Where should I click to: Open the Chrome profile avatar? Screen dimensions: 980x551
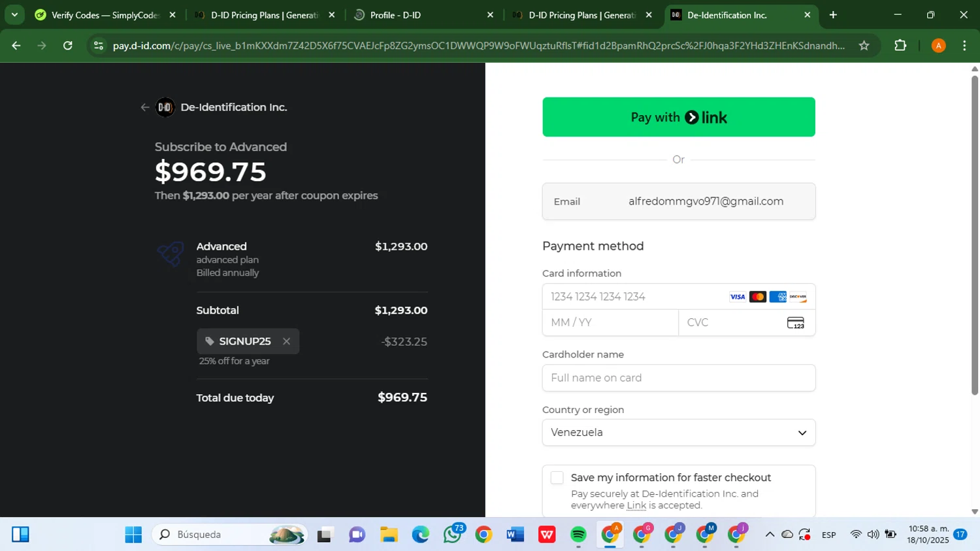pyautogui.click(x=938, y=46)
